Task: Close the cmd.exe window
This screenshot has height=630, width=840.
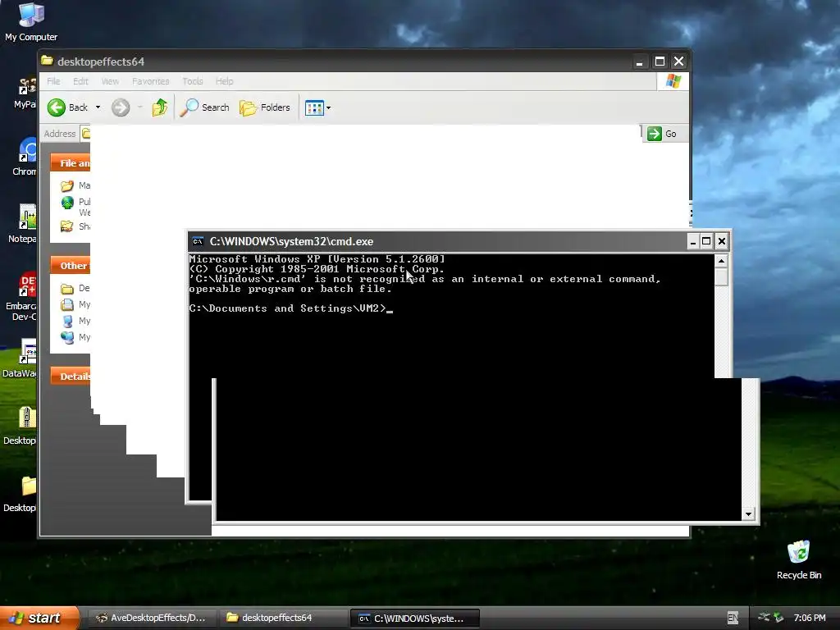Action: click(x=722, y=242)
